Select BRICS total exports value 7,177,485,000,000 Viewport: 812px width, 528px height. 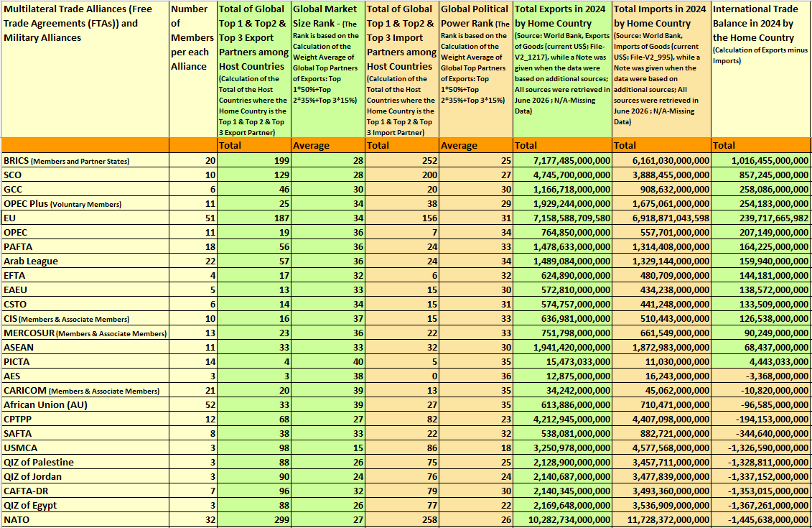pos(562,160)
